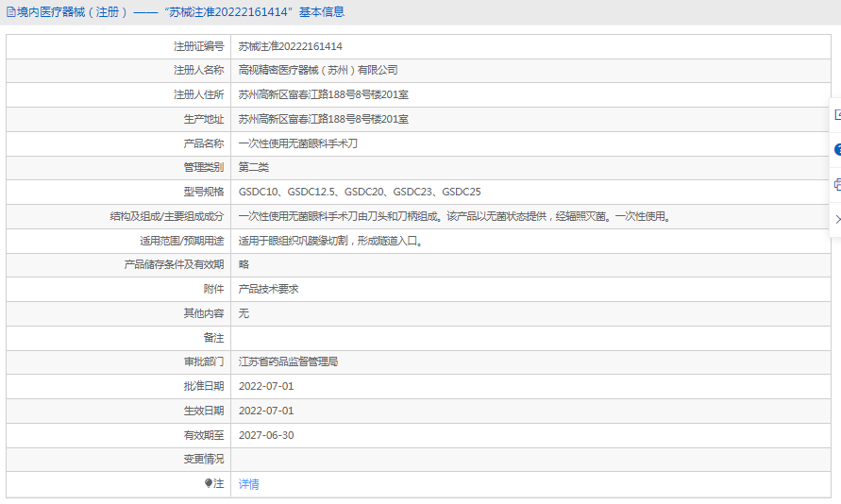Click registrant name 高视精密医疗器械（苏州）有限公司
The height and width of the screenshot is (504, 841).
pyautogui.click(x=318, y=71)
